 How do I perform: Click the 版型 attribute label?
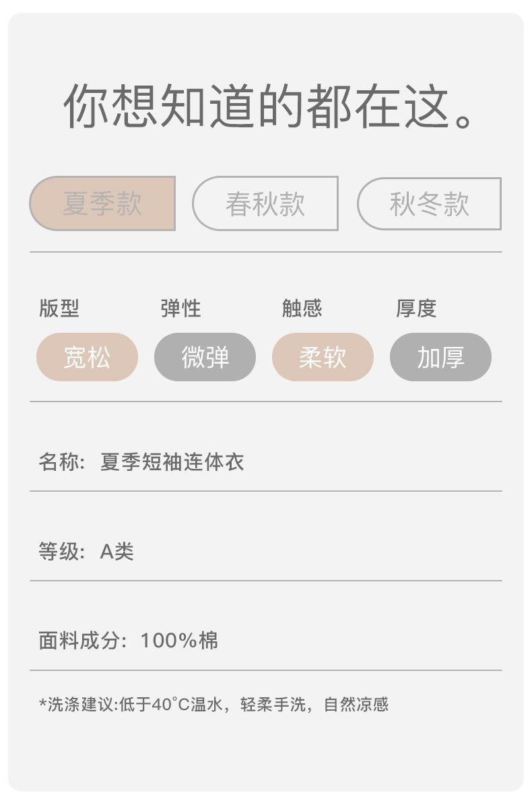tap(59, 309)
